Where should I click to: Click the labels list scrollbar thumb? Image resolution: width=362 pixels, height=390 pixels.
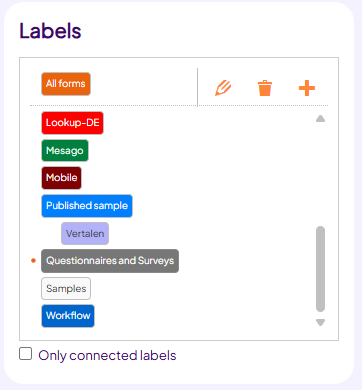(x=320, y=269)
